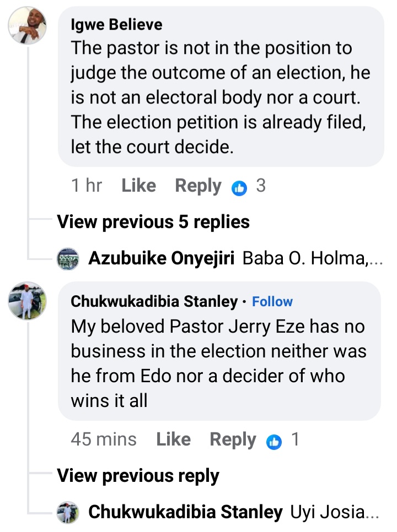Viewport: 397px width, 532px height.
Task: Expand truncated reply by Azubuike Onyejiri
Action: point(312,259)
